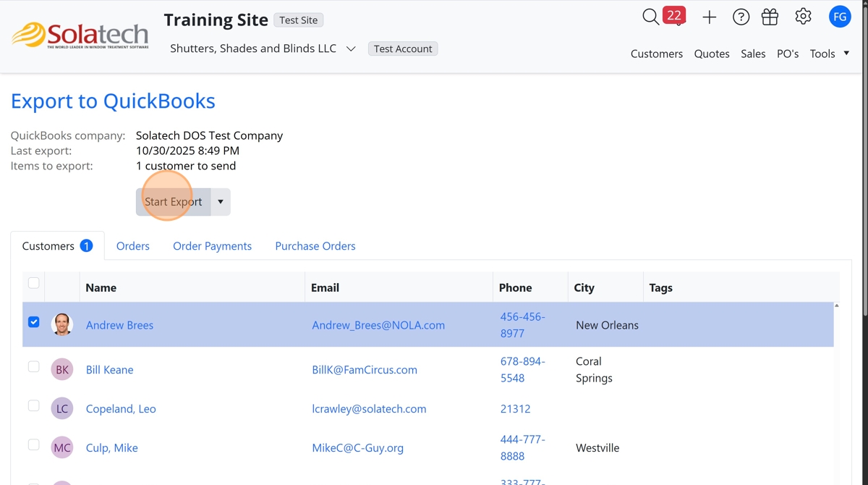This screenshot has height=485, width=868.
Task: Open the Copeland, Leo customer link
Action: (121, 409)
